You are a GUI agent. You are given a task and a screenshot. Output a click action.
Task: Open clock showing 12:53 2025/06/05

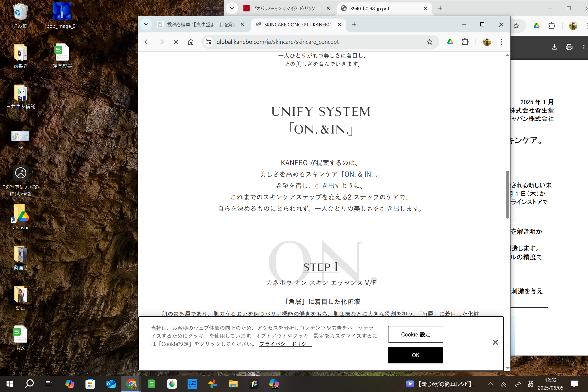550,384
